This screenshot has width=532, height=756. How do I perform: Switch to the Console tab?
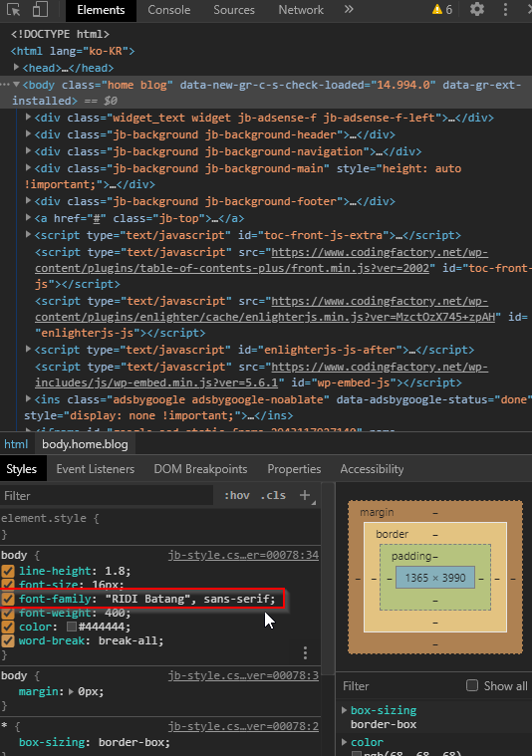coord(168,10)
